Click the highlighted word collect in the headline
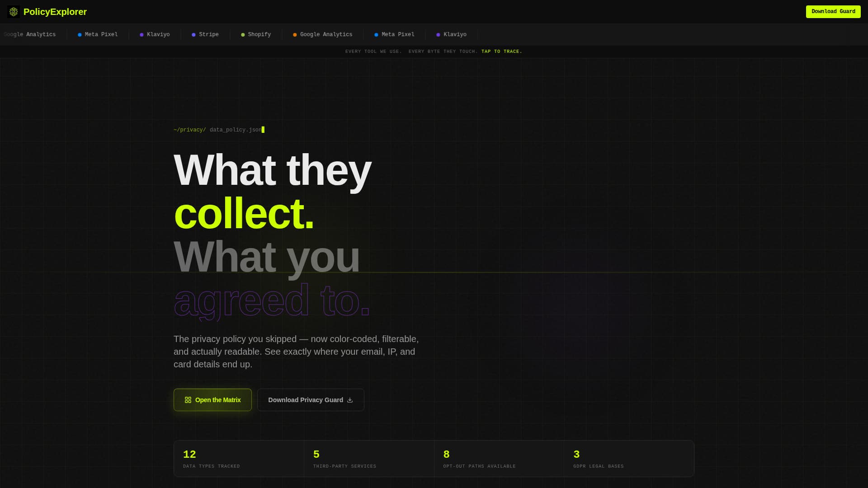This screenshot has height=488, width=868. pyautogui.click(x=244, y=214)
